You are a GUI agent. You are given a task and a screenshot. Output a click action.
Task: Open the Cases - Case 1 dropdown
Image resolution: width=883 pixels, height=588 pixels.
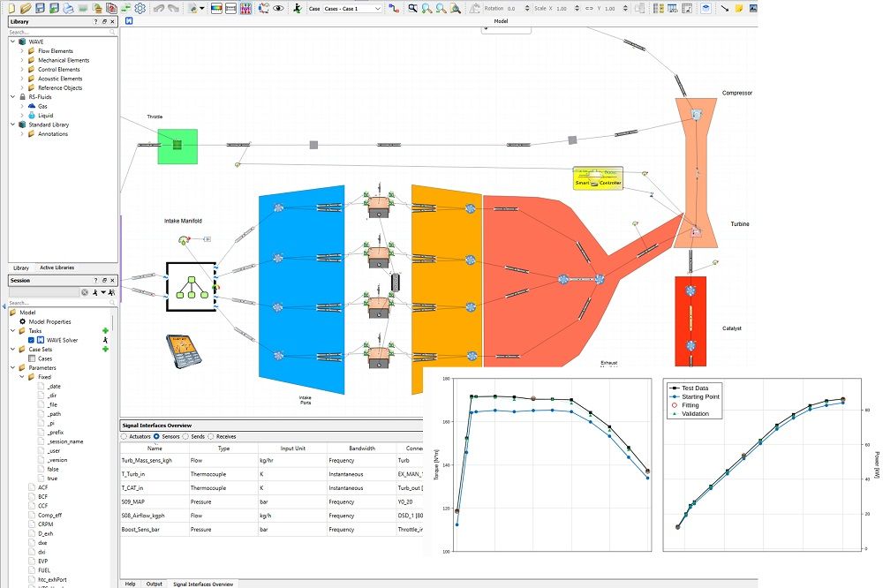click(x=352, y=8)
